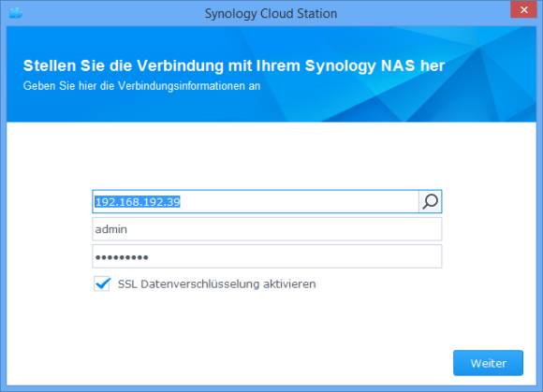Screen dimensions: 543x392
Task: Click the highlighted 192.168.192.39 text
Action: (x=138, y=202)
